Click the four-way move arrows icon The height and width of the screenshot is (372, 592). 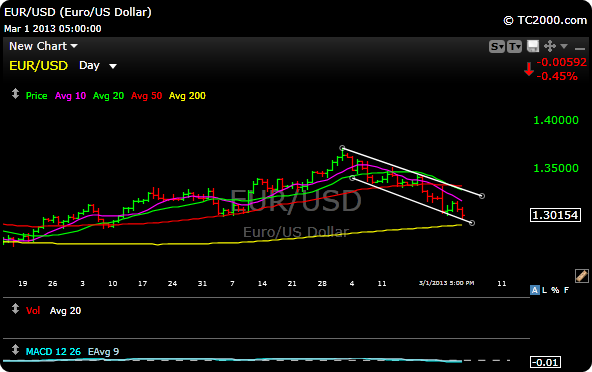(550, 46)
